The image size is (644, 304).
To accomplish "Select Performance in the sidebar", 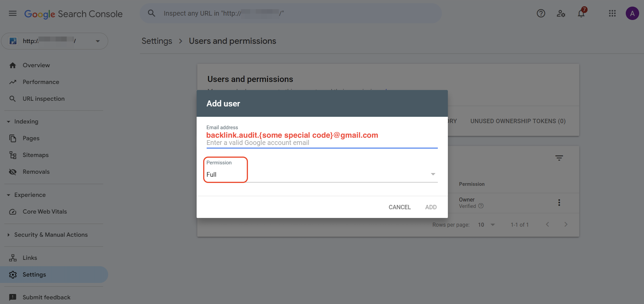I will [41, 82].
